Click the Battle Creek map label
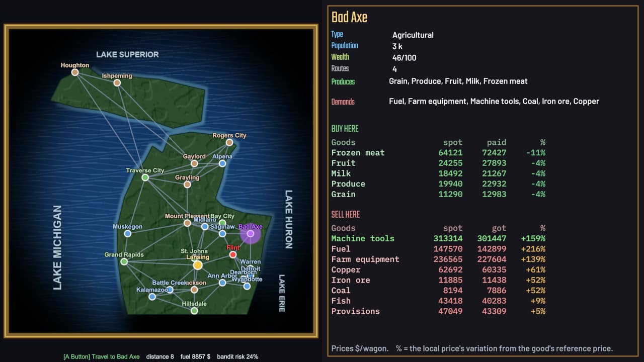This screenshot has height=362, width=644. click(170, 283)
